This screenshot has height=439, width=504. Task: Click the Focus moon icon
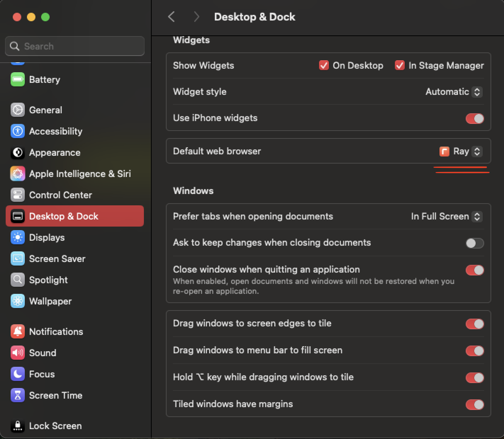[18, 374]
